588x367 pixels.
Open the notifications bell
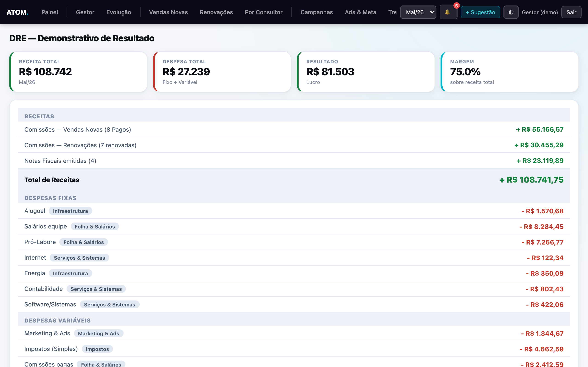[448, 12]
